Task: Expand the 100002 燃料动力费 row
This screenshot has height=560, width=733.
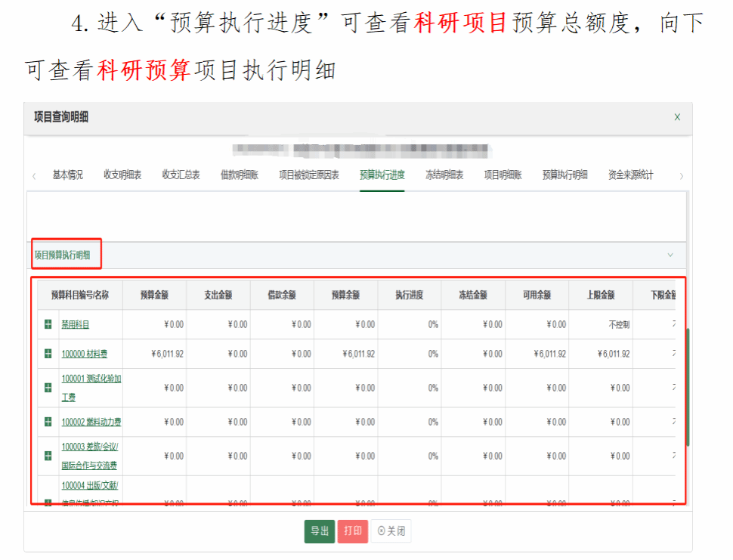Action: point(48,422)
